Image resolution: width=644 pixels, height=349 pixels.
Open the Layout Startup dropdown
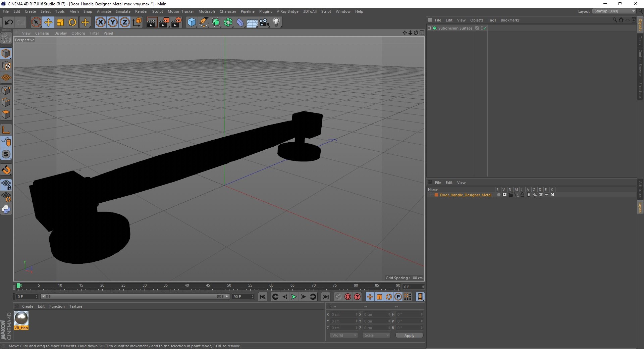(614, 11)
